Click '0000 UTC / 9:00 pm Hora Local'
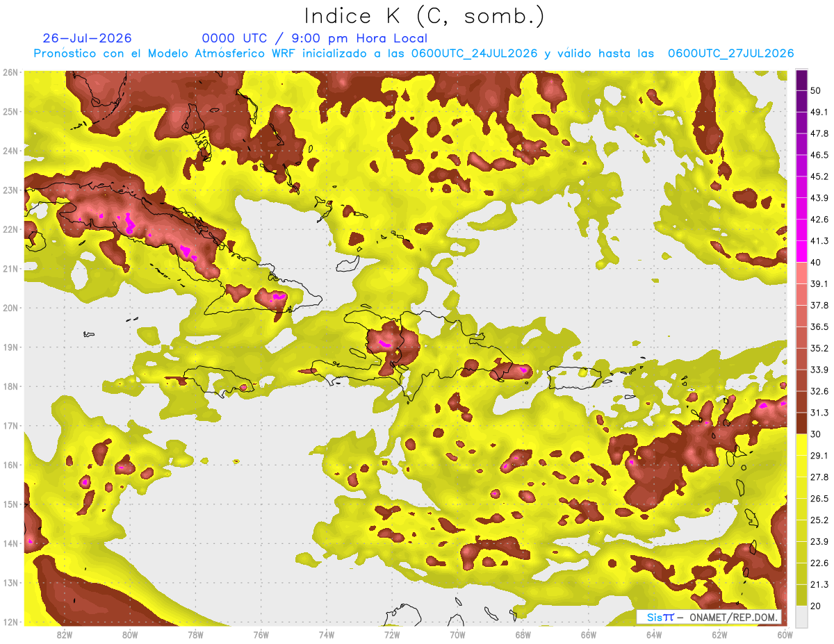834x644 pixels. coord(315,38)
